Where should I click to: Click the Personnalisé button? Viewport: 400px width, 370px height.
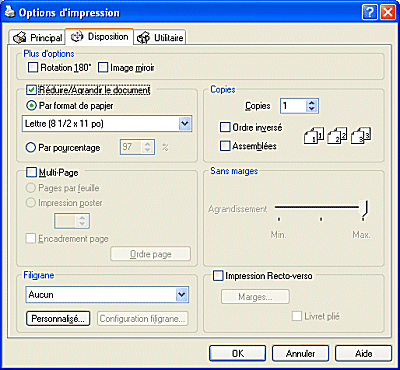[58, 319]
